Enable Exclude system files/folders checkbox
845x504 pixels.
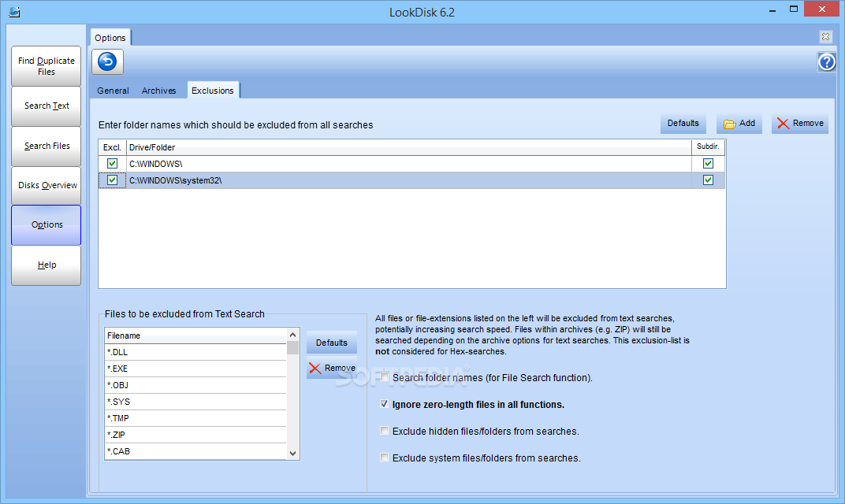point(384,458)
